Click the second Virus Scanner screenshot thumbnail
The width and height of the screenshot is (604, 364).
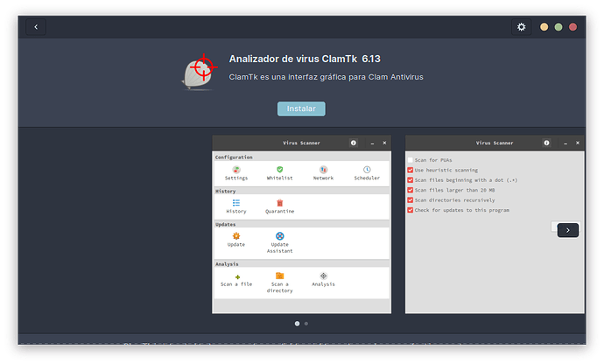click(x=495, y=224)
